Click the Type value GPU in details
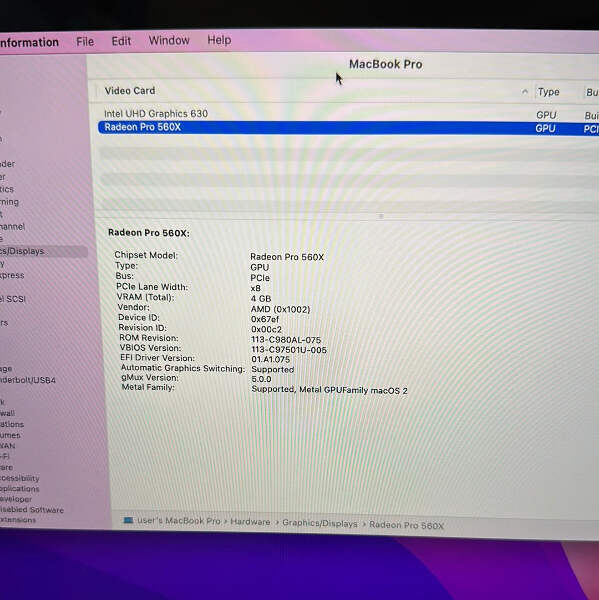 point(260,267)
